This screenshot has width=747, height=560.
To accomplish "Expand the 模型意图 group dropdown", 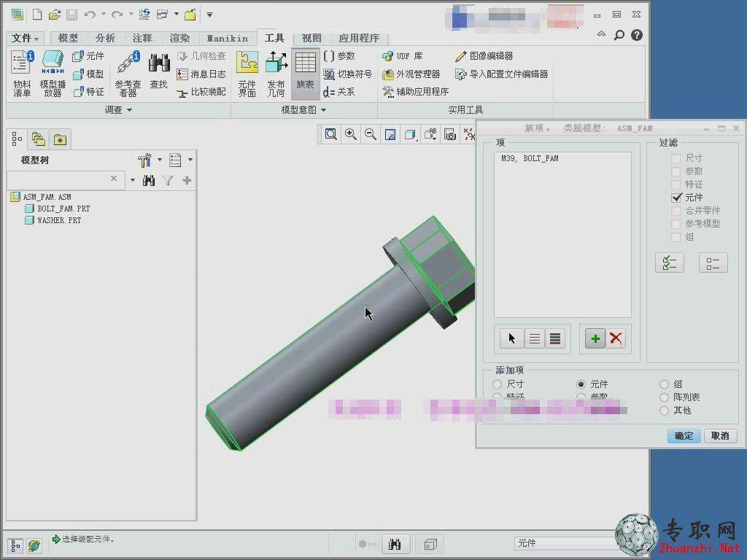I will coord(303,110).
